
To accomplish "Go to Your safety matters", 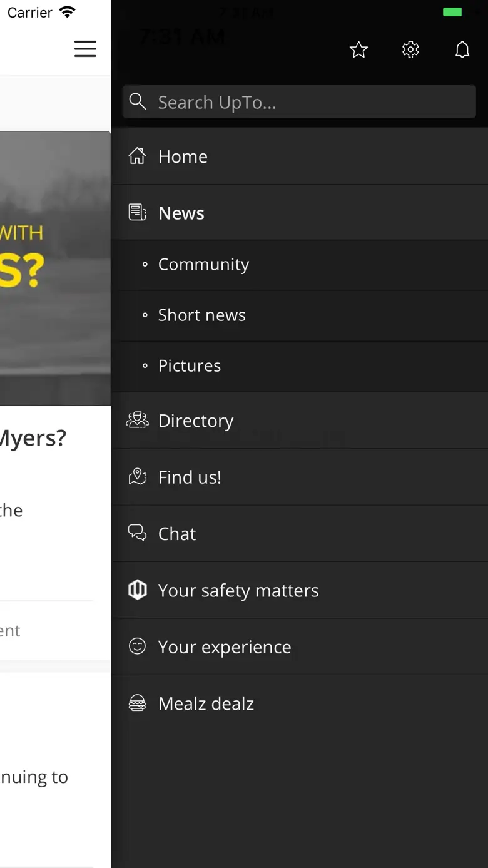I will (x=238, y=590).
